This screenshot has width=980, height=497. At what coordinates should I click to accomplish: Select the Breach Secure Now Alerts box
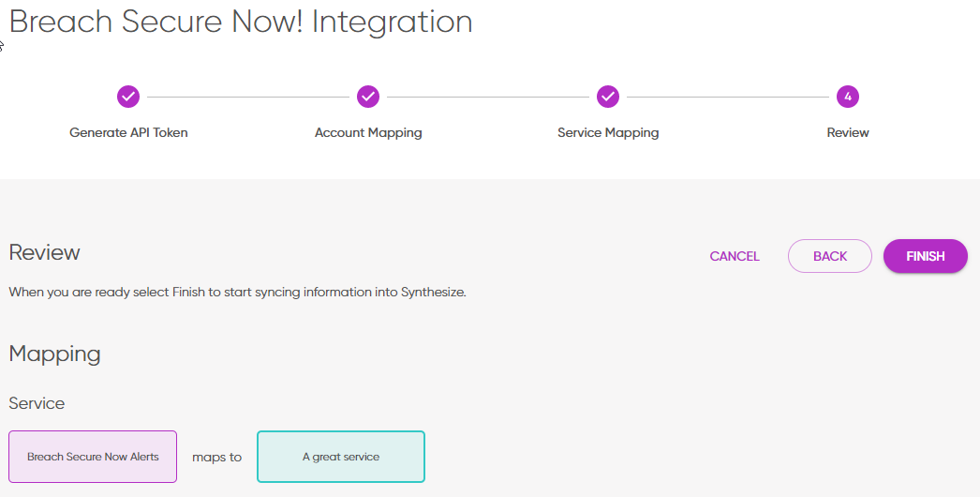coord(93,457)
